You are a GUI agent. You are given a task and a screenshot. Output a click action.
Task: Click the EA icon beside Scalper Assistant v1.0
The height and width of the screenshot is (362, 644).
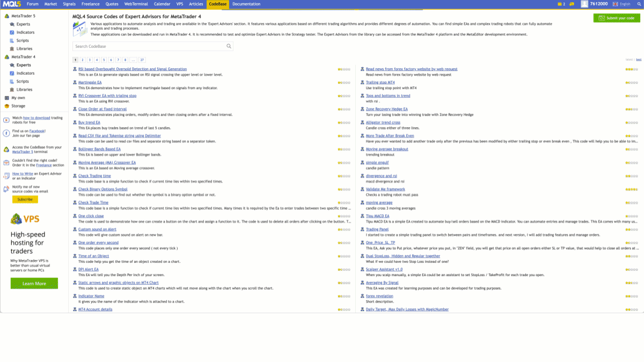click(x=362, y=269)
